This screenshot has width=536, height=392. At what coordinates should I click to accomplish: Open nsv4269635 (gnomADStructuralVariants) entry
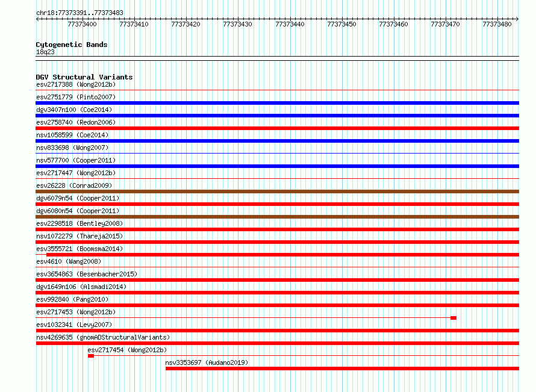click(x=103, y=337)
